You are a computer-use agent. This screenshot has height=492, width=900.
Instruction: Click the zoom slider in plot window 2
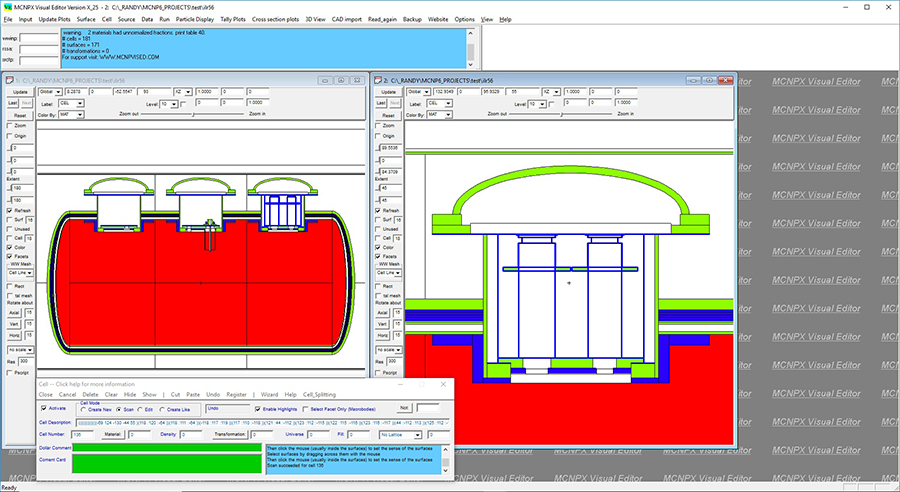pos(561,114)
